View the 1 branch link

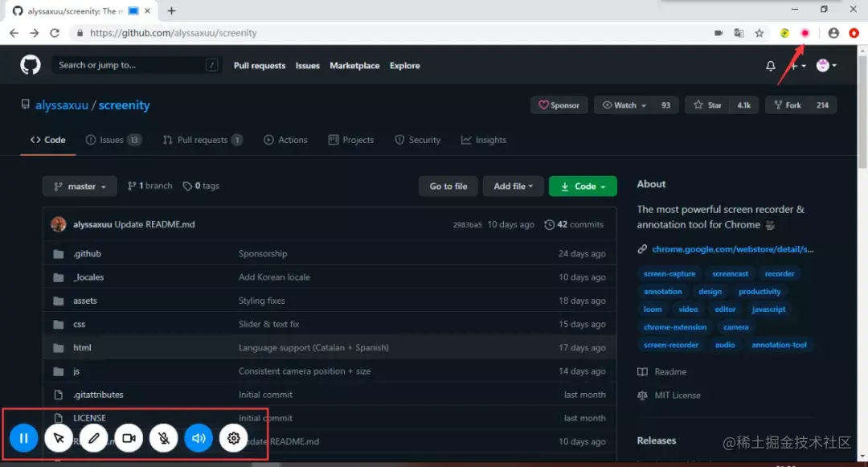[x=150, y=186]
